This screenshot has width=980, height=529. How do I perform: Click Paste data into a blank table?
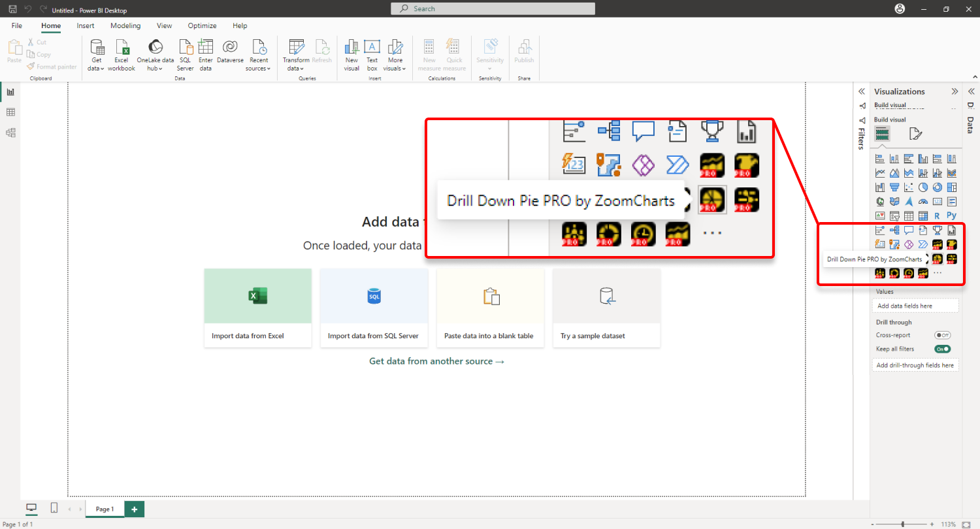pos(490,308)
